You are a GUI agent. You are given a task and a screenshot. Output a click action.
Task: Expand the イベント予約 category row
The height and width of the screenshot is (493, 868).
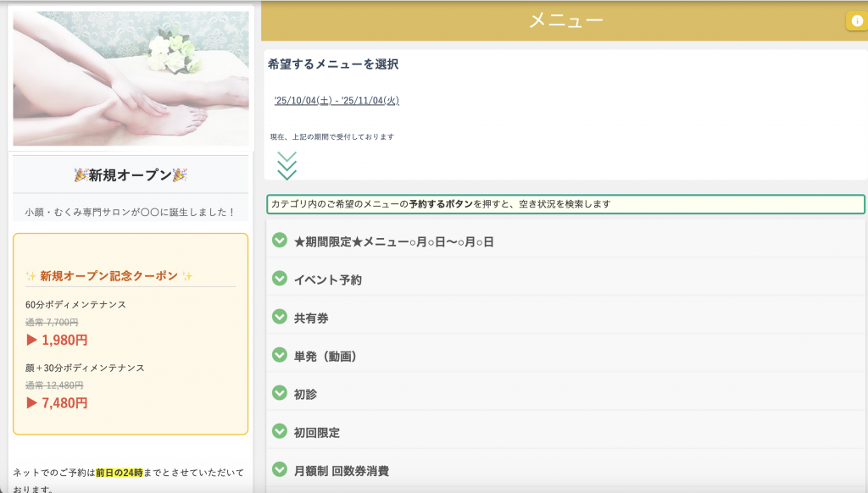[x=328, y=280]
